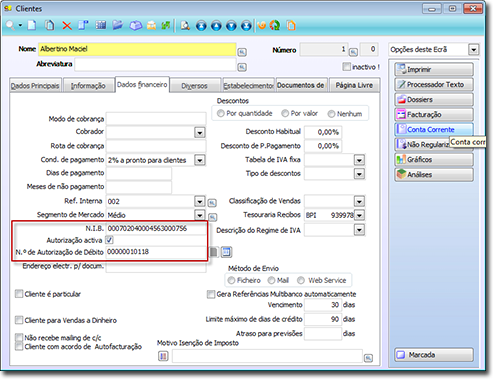Open Cond. de pagamento dropdown
Viewport: 496px width, 383px height.
click(200, 160)
